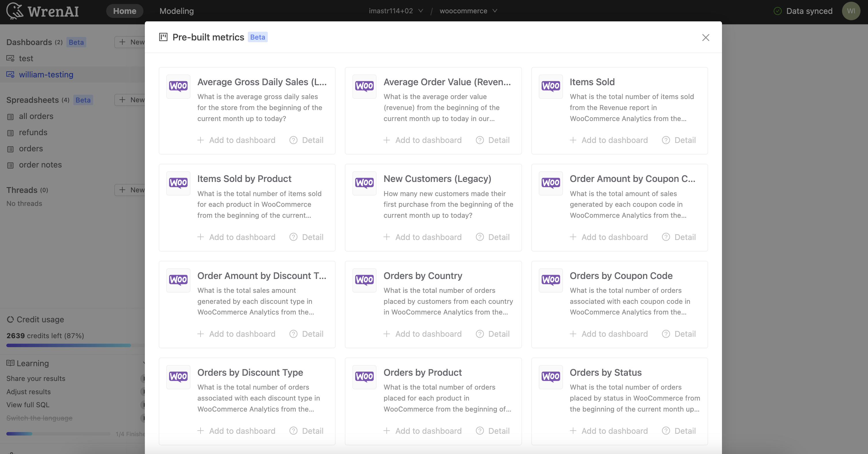This screenshot has width=868, height=454.
Task: Click the Woo icon on Orders by Status
Action: pos(551,377)
